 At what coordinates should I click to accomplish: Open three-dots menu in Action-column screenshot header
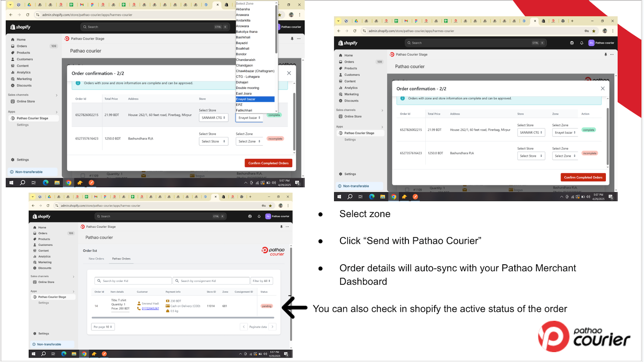pyautogui.click(x=612, y=54)
